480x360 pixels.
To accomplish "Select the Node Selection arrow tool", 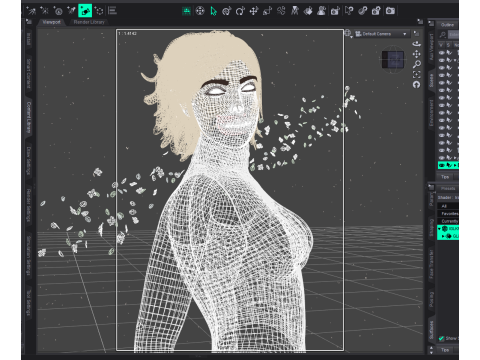I will click(213, 11).
